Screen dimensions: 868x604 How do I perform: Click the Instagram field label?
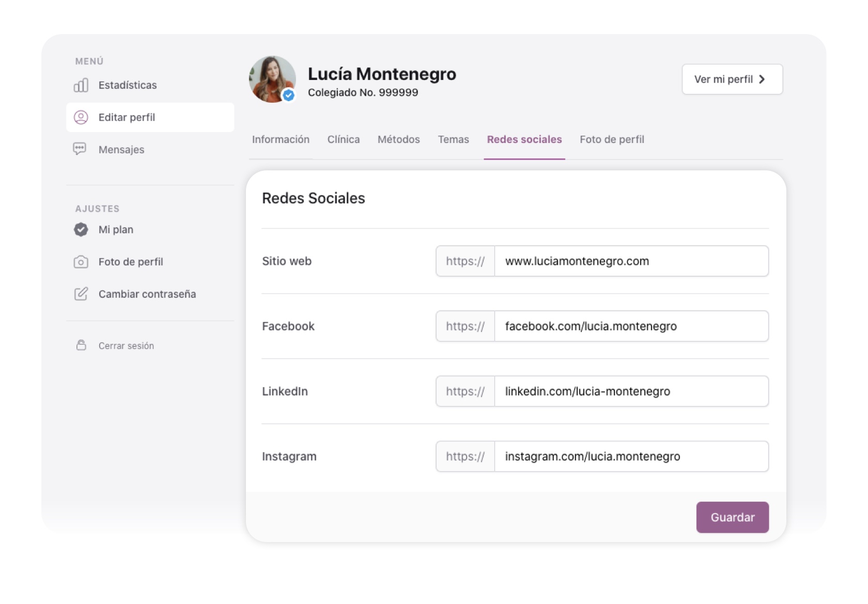click(289, 456)
